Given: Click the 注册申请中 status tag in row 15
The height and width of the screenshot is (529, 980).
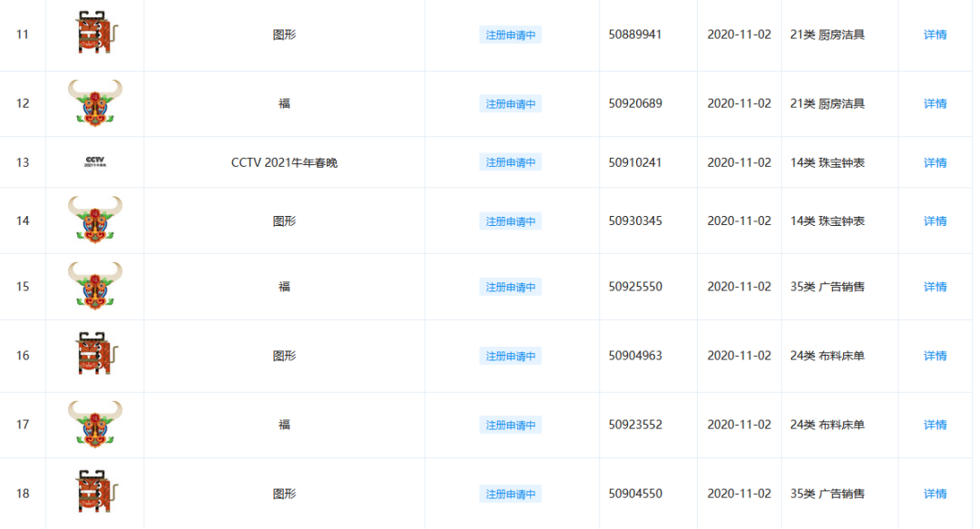Looking at the screenshot, I should click(x=511, y=287).
